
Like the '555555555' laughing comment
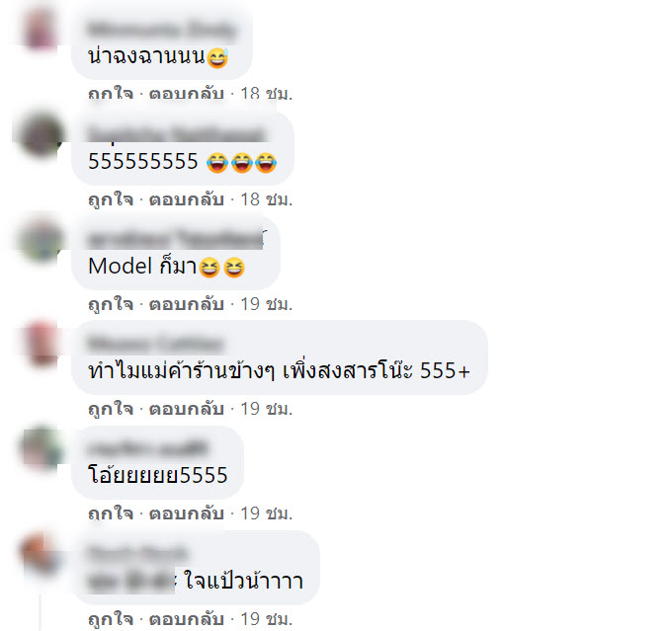point(111,199)
